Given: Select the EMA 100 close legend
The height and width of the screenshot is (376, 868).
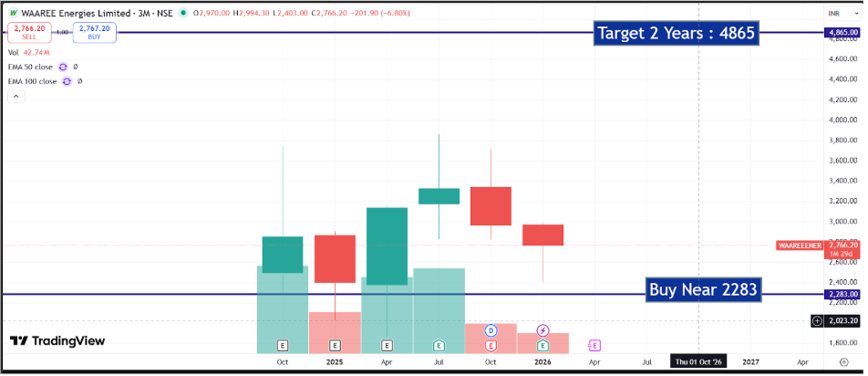Looking at the screenshot, I should point(32,81).
